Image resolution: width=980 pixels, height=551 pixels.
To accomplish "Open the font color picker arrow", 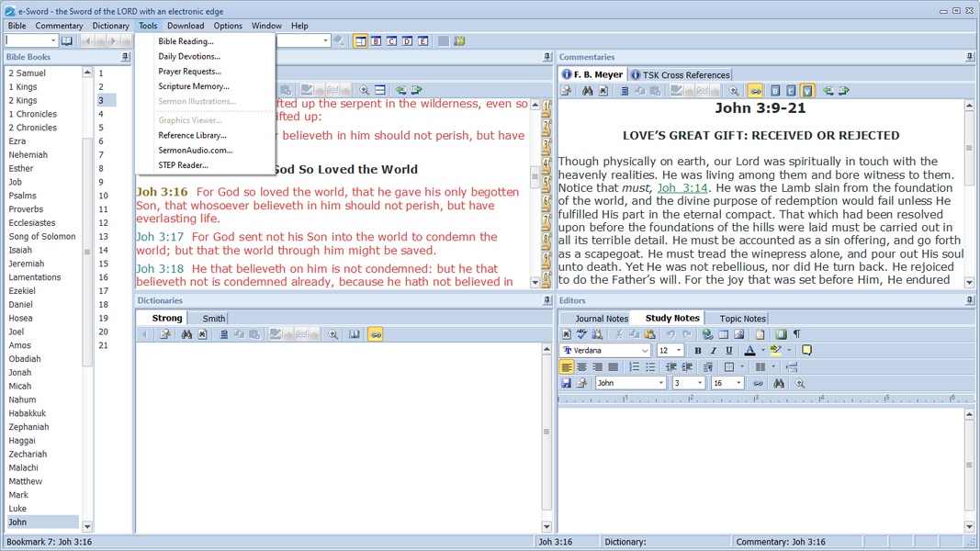I will (x=762, y=351).
